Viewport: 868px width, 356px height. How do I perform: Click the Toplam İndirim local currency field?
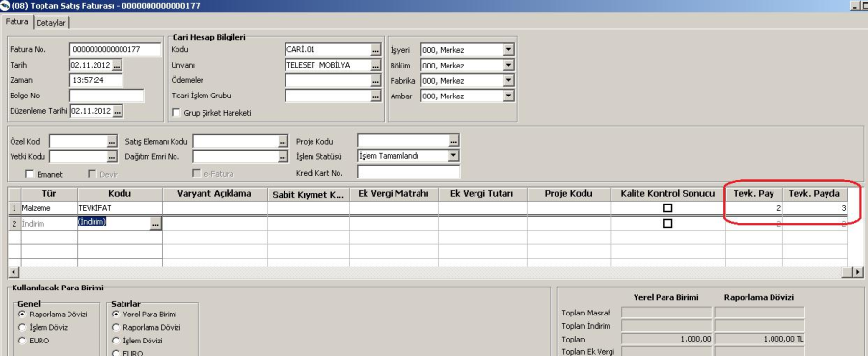(x=666, y=326)
